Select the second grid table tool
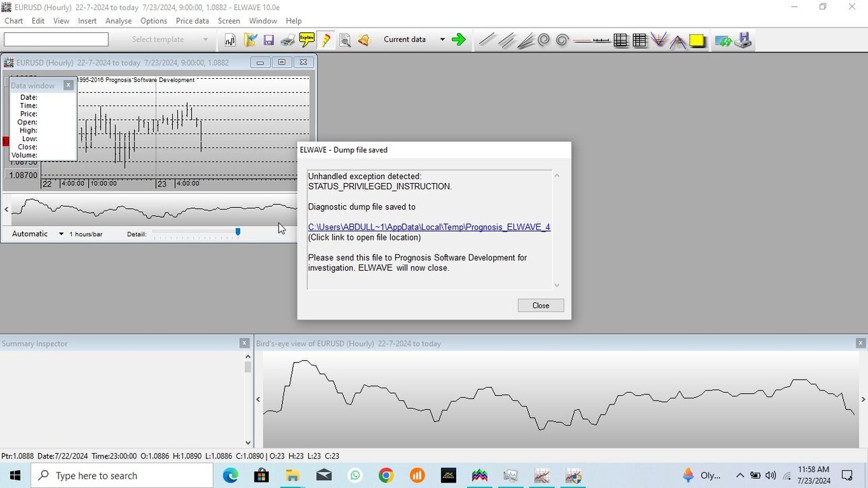Image resolution: width=868 pixels, height=488 pixels. point(640,40)
